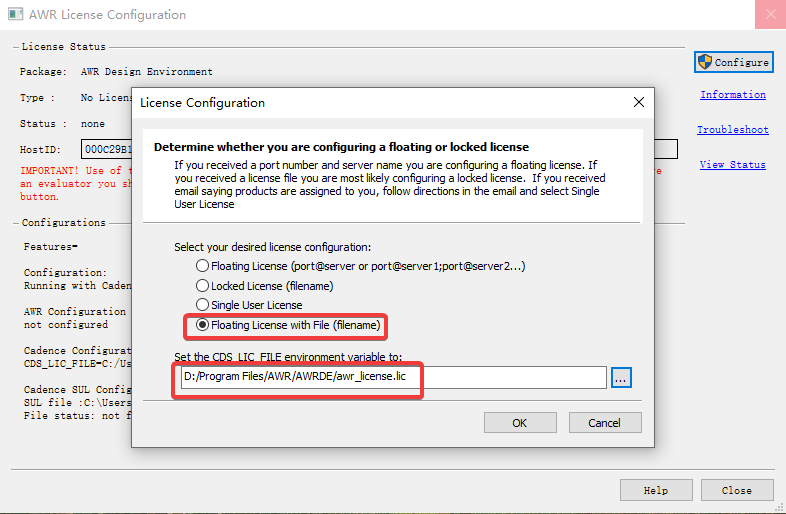The height and width of the screenshot is (514, 786).
Task: Click the 'Cadence Configurat' heading text
Action: pyautogui.click(x=77, y=351)
